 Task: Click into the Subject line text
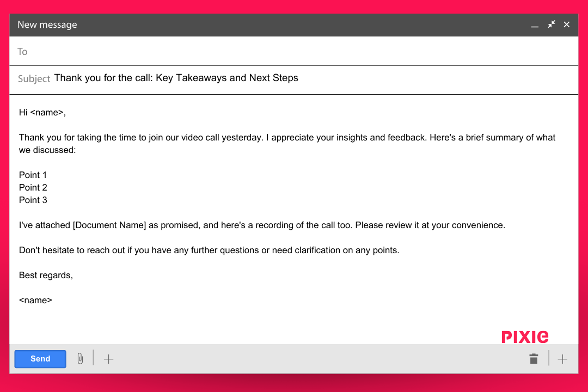point(176,78)
